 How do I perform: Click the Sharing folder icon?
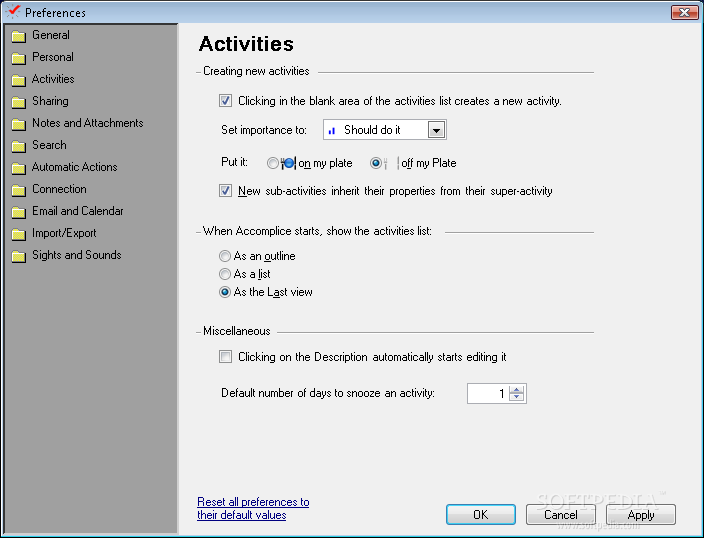(18, 102)
